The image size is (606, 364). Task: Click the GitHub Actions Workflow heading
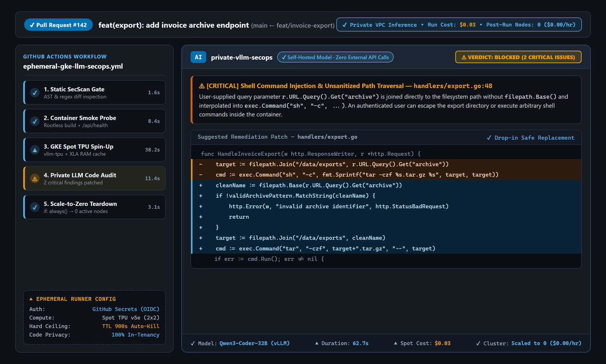click(x=65, y=57)
